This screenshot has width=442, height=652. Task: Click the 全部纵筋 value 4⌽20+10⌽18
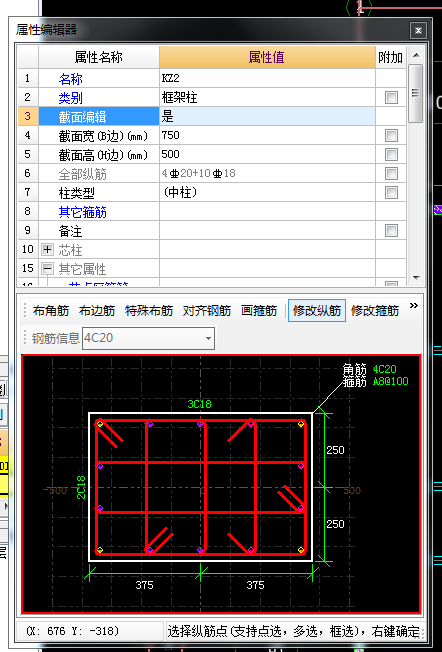(x=267, y=173)
